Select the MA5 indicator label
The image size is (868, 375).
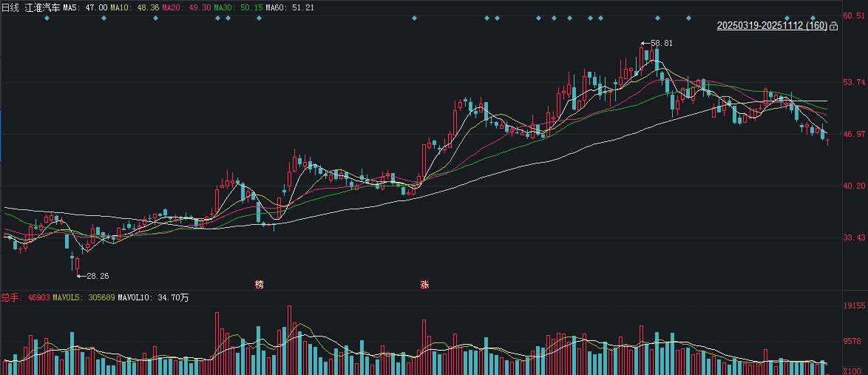85,7
